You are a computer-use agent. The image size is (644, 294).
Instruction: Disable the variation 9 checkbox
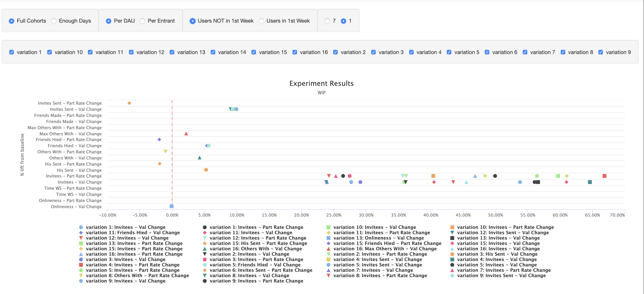tap(600, 52)
